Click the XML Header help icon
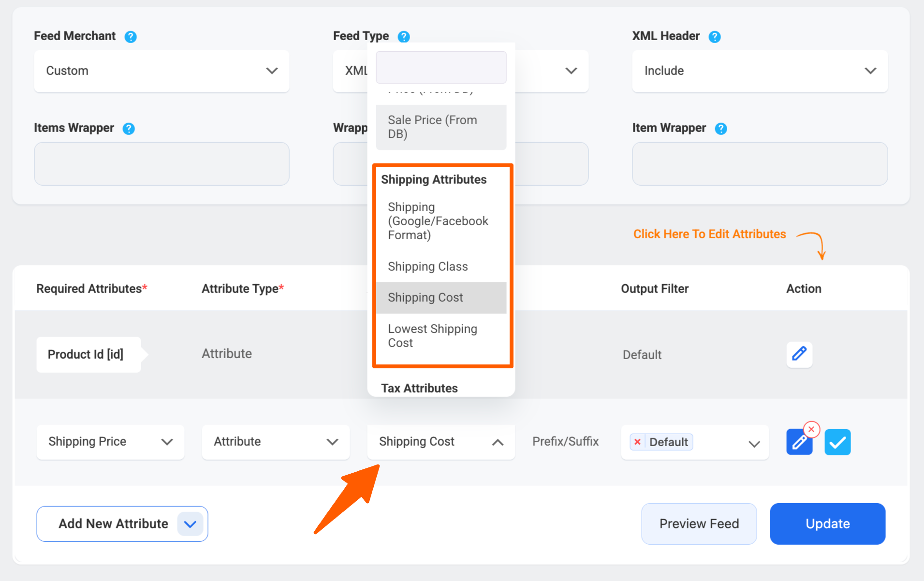This screenshot has width=924, height=581. pos(714,37)
